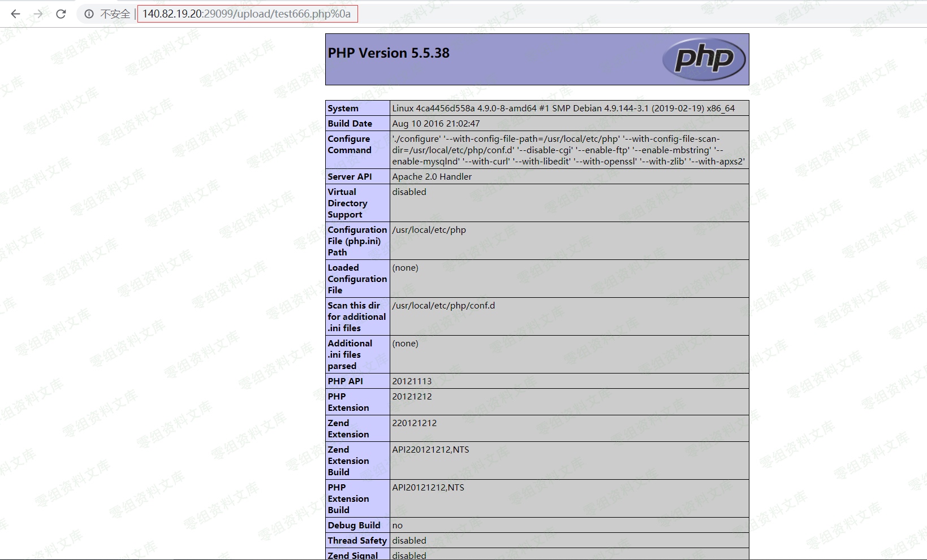Click the Zend Extension value 220121212
This screenshot has width=927, height=560.
(x=414, y=423)
